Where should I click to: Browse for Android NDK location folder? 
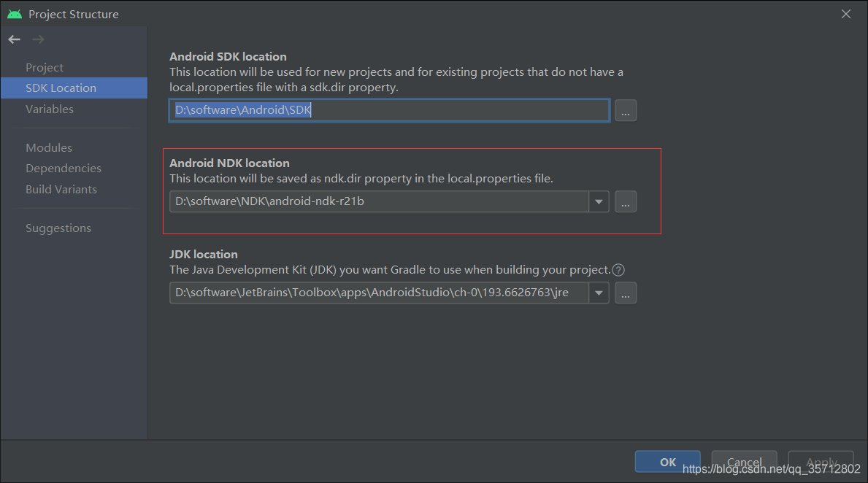[x=626, y=202]
